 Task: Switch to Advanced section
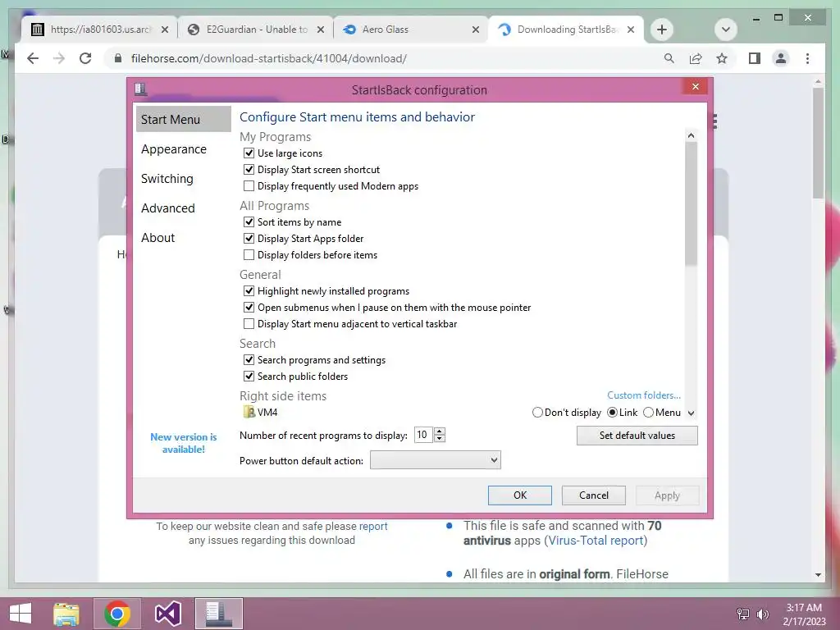167,208
